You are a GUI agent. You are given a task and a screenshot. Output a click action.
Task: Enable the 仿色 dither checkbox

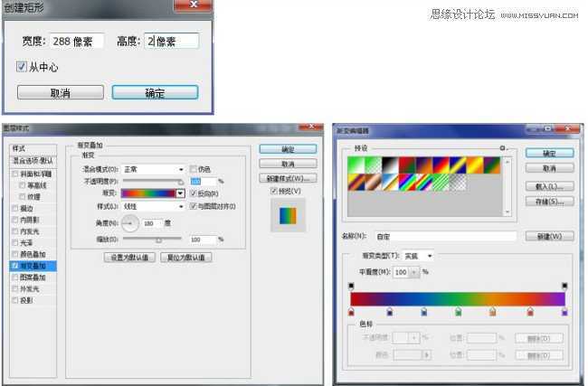coord(193,169)
